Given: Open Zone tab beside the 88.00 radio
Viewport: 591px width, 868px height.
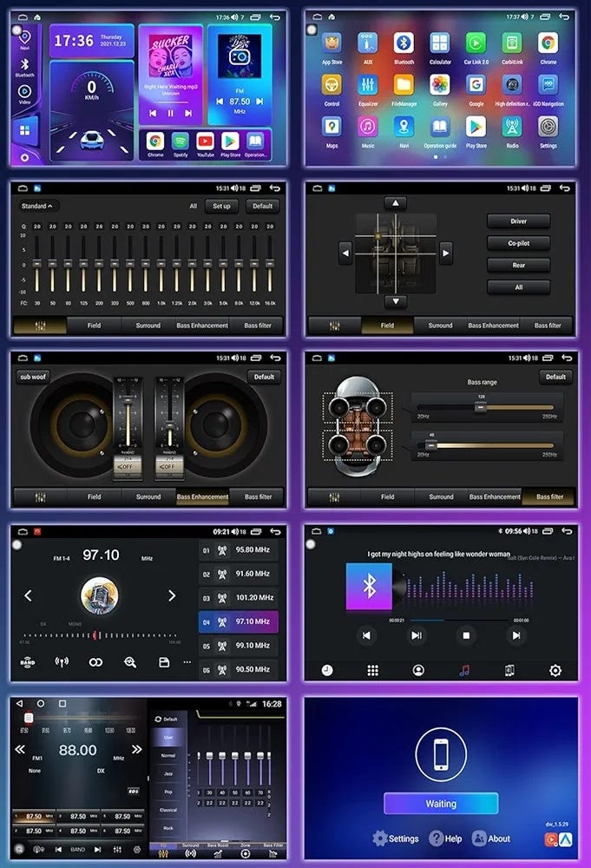Looking at the screenshot, I should tap(246, 851).
